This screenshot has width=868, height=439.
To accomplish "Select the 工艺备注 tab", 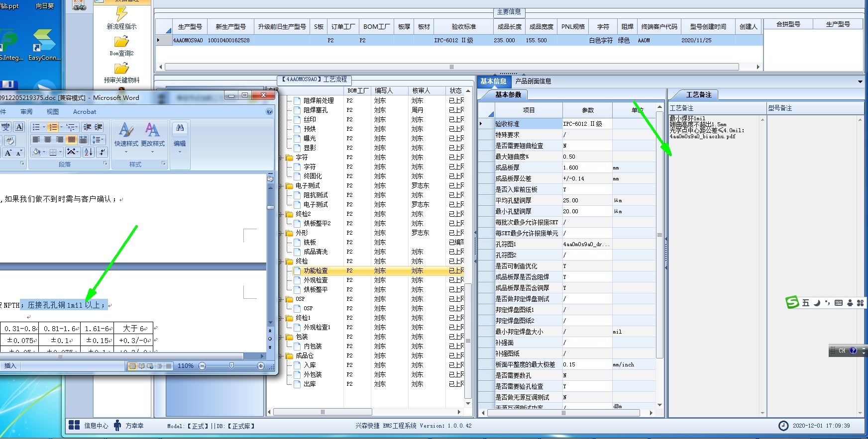I will click(x=699, y=94).
